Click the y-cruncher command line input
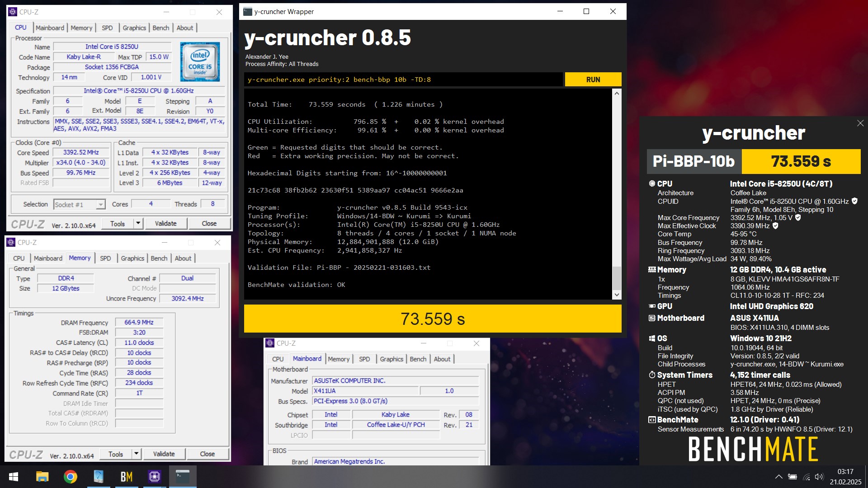Viewport: 868px width, 488px height. (x=404, y=80)
